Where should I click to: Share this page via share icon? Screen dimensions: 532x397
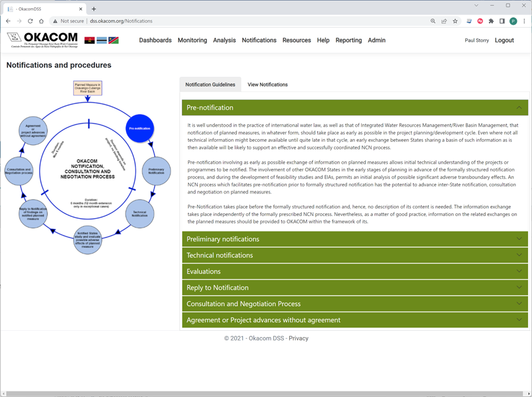[x=444, y=21]
